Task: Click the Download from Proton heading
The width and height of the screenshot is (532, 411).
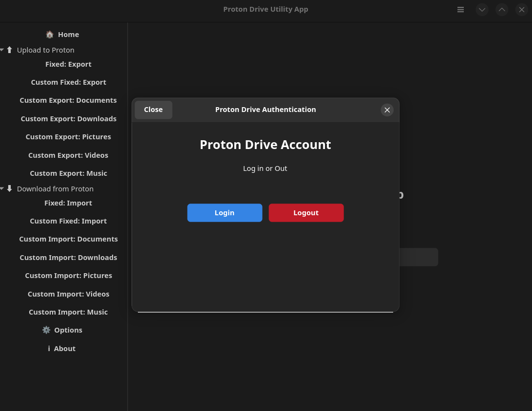Action: [x=55, y=189]
